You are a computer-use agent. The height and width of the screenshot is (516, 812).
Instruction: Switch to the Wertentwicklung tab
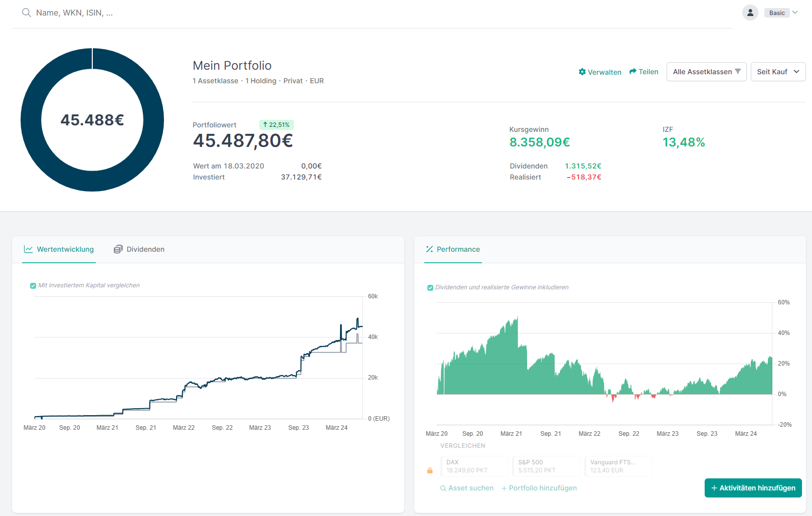(x=59, y=249)
